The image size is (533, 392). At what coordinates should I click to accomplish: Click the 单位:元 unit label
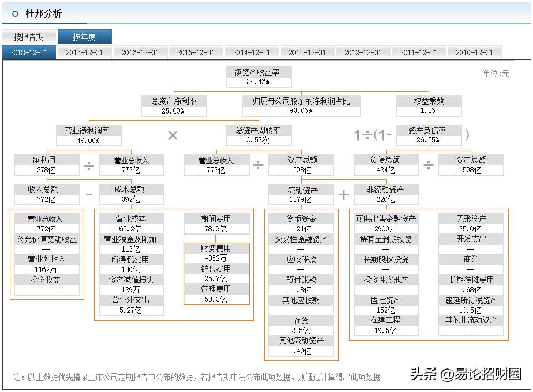pyautogui.click(x=496, y=74)
